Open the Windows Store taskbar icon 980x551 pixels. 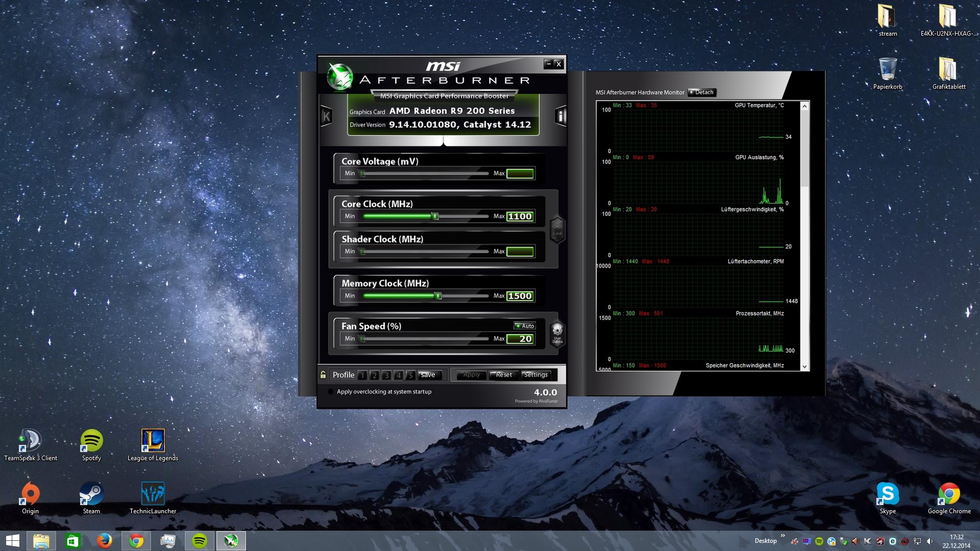73,541
